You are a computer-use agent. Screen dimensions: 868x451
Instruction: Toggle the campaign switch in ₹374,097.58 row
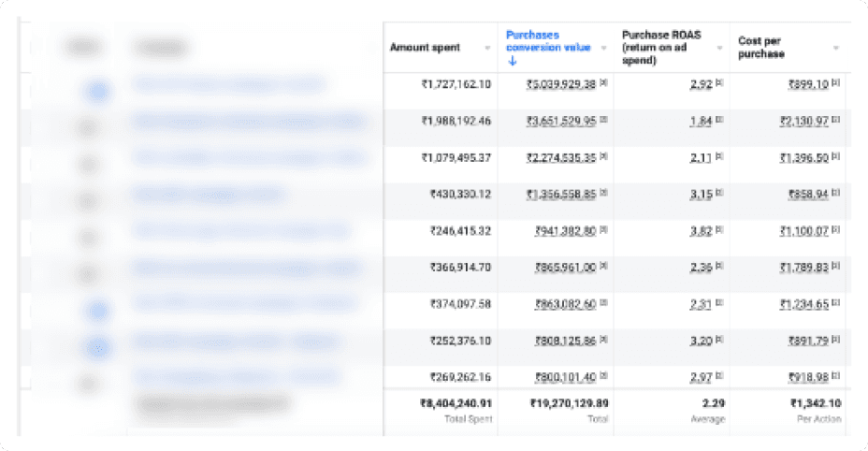[98, 311]
